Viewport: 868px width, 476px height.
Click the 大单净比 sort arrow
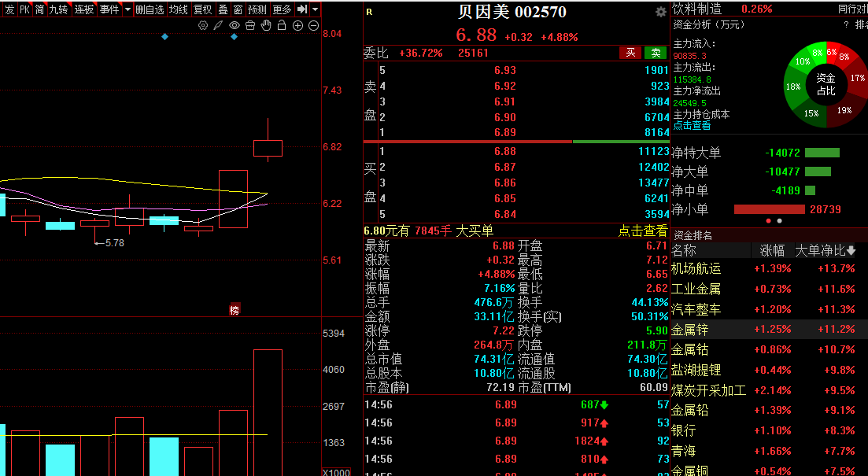pyautogui.click(x=851, y=250)
